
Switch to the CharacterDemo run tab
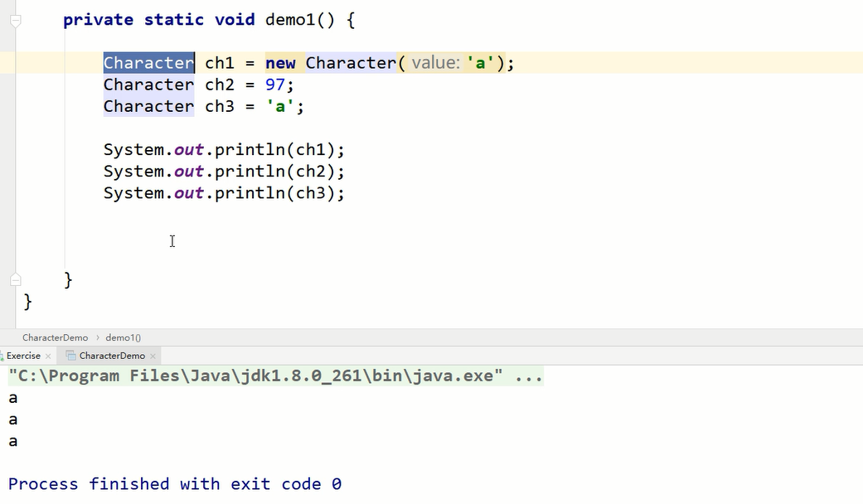point(112,356)
